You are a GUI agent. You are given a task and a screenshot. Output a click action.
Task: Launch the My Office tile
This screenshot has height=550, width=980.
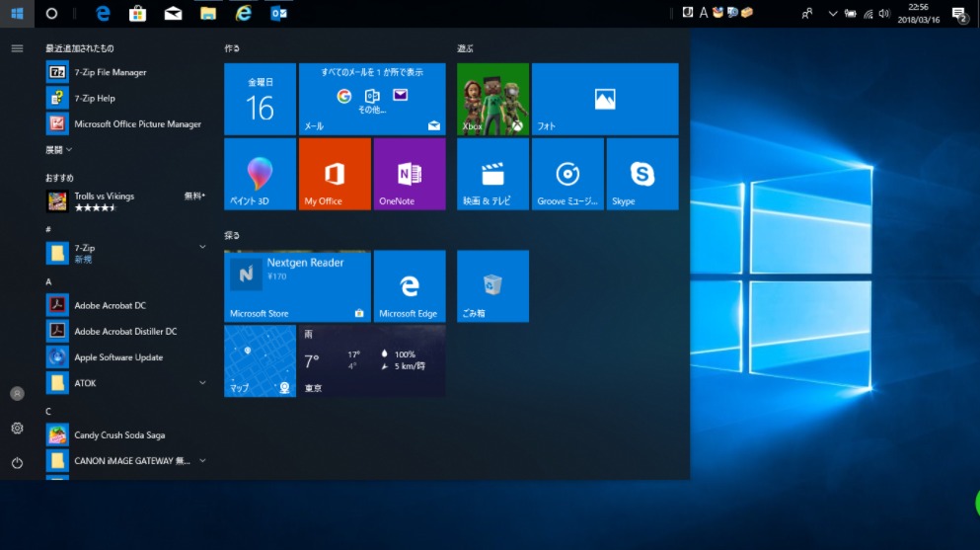click(335, 174)
